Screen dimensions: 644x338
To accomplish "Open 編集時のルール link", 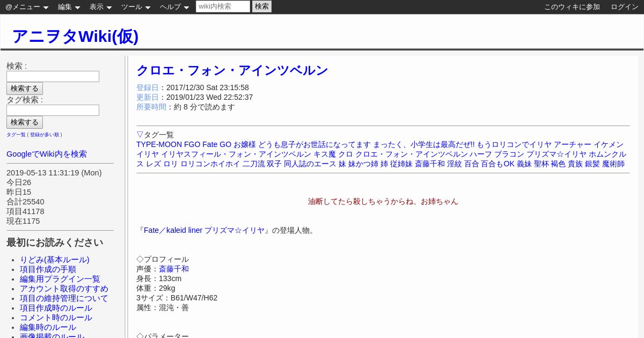I will coord(48,327).
